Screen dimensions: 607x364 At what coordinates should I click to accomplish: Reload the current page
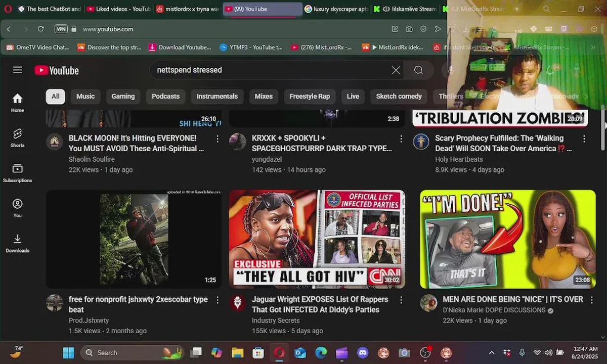pos(41,29)
